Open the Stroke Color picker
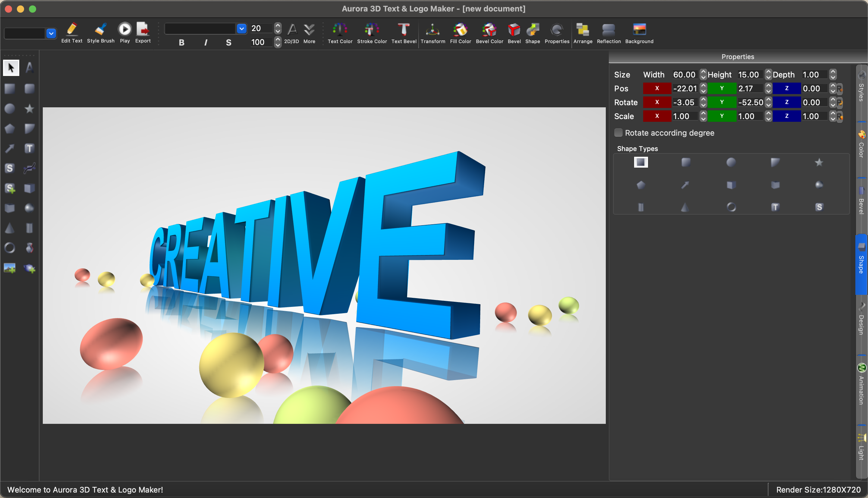 point(372,33)
